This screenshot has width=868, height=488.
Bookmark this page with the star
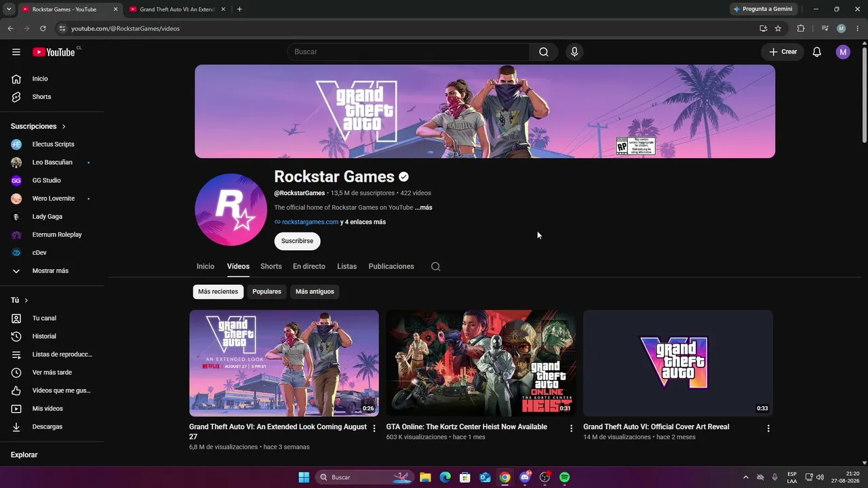[778, 28]
